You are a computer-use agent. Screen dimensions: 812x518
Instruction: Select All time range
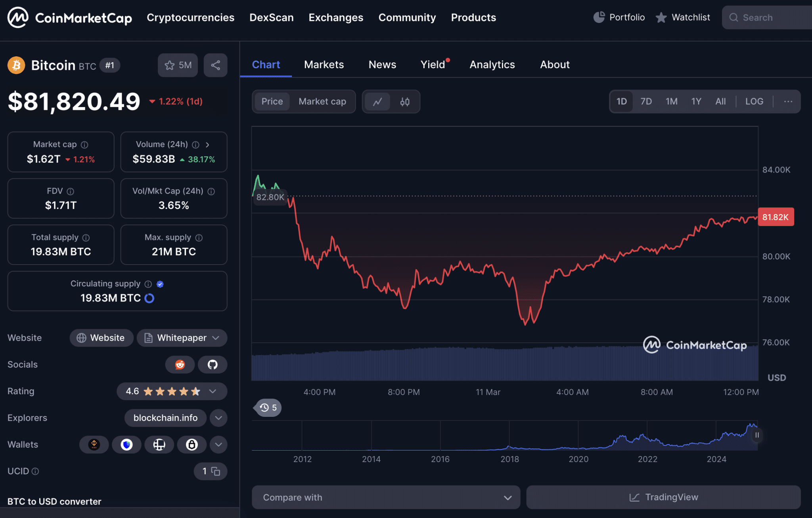pyautogui.click(x=720, y=102)
